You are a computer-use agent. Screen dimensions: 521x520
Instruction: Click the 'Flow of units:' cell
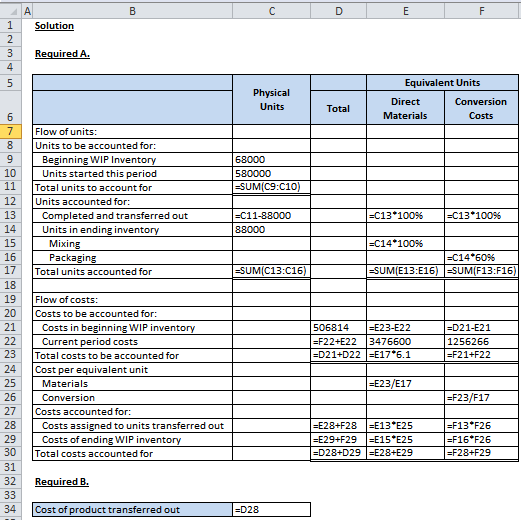click(x=132, y=132)
